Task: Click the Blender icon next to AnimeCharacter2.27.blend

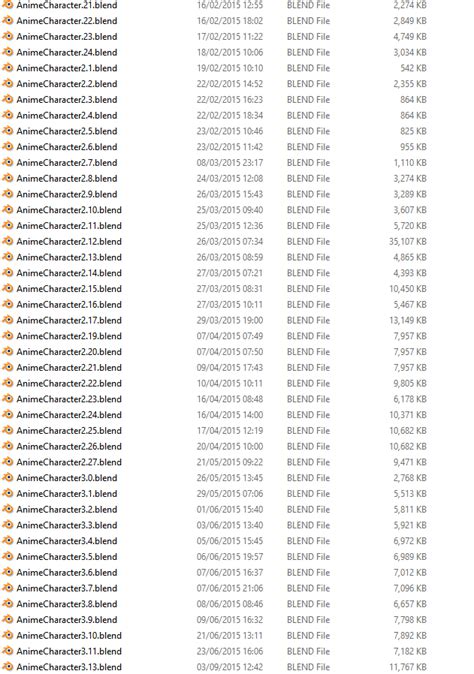Action: (7, 462)
